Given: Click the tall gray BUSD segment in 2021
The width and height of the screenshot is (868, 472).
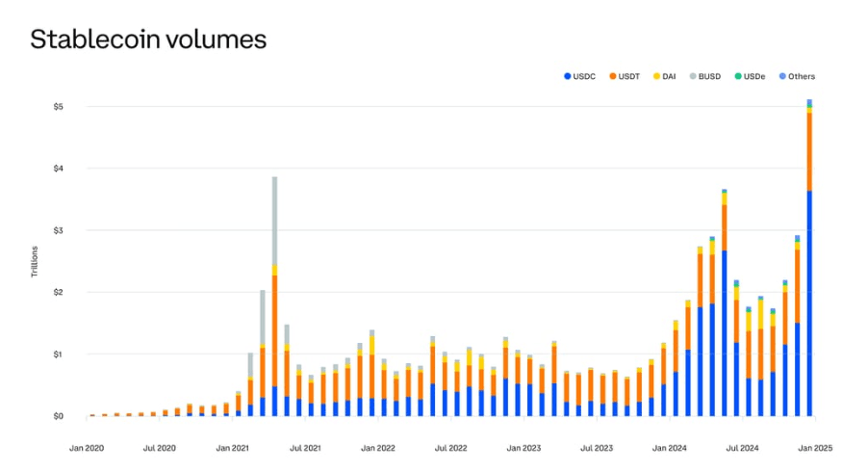Looking at the screenshot, I should pos(274,222).
